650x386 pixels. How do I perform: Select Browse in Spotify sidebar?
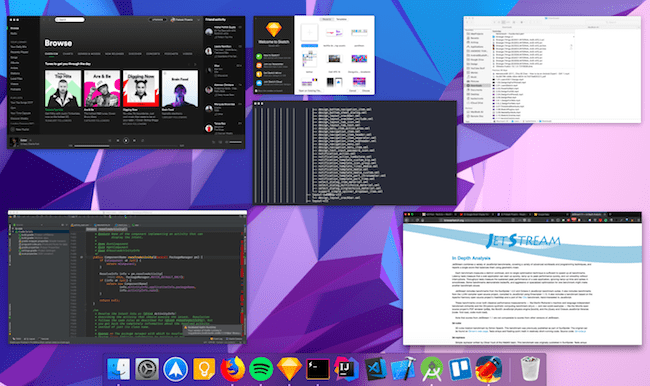point(15,28)
